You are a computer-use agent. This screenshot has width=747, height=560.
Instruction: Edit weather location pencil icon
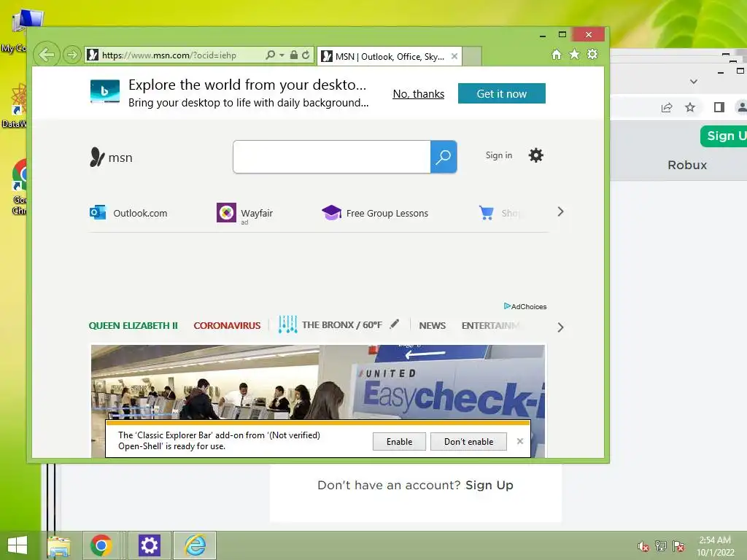pyautogui.click(x=394, y=324)
